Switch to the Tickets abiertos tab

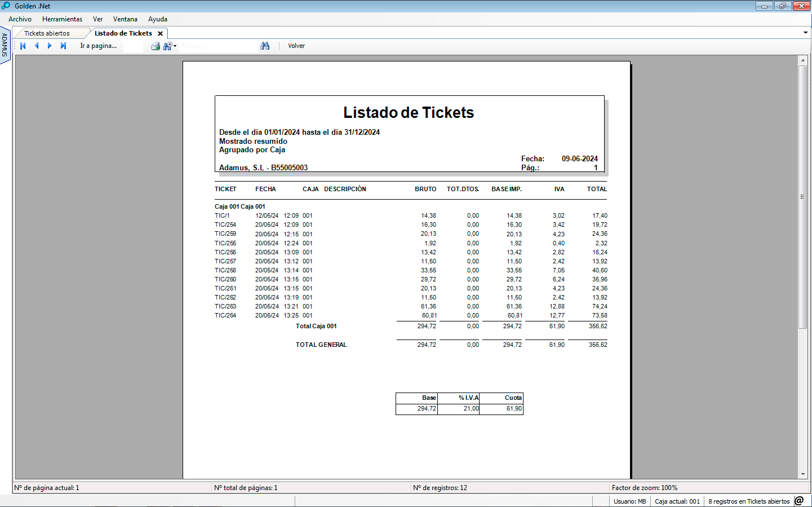(x=47, y=33)
